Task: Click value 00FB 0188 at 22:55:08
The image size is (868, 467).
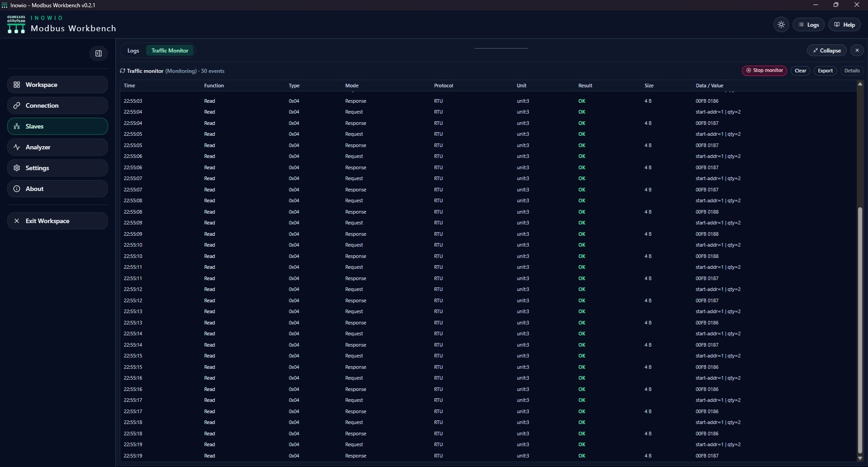Action: [707, 212]
